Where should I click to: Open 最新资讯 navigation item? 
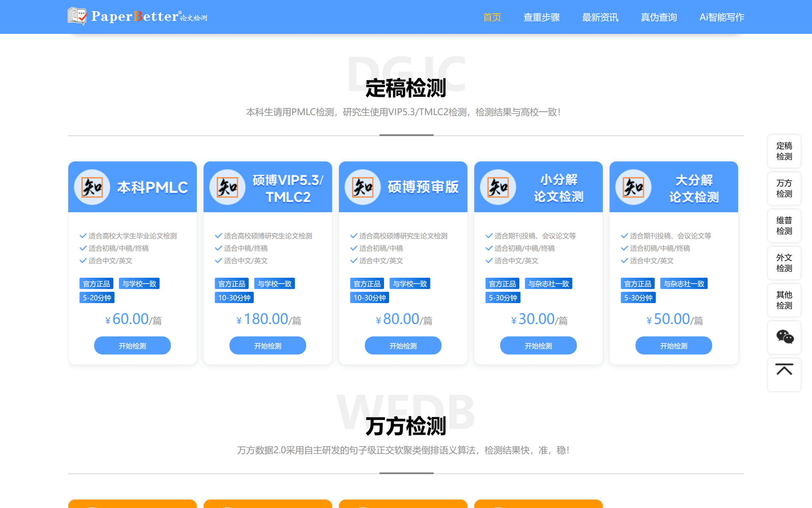click(x=600, y=17)
